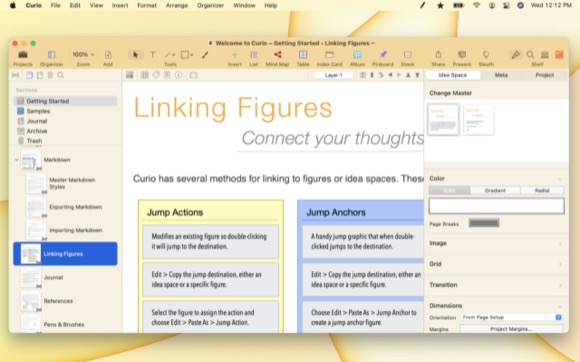Select the Getting Started section
The image size is (580, 362).
[65, 101]
